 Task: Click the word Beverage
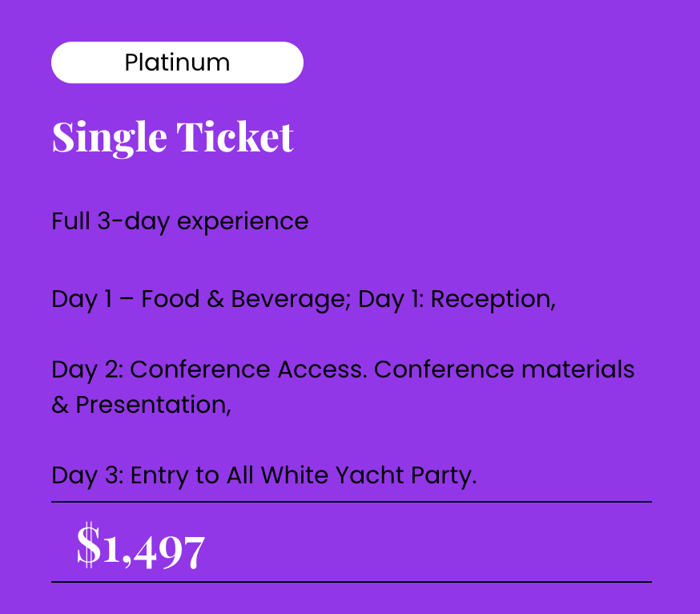click(x=291, y=300)
